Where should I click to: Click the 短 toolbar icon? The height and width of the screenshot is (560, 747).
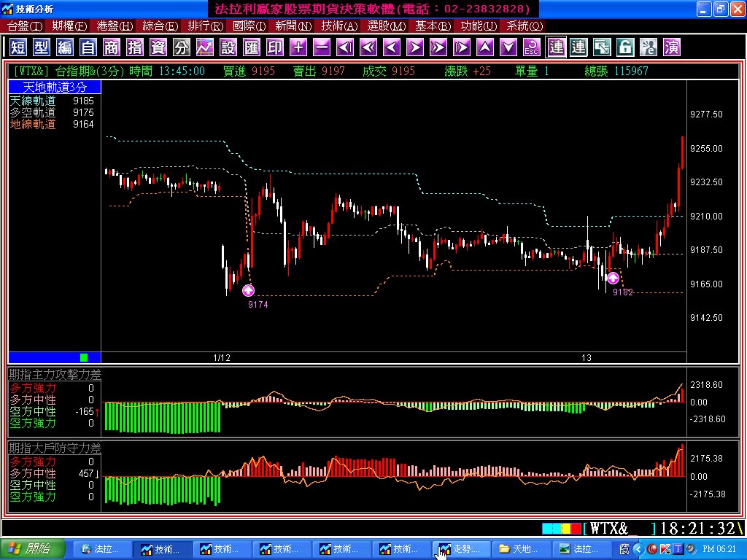pyautogui.click(x=18, y=47)
